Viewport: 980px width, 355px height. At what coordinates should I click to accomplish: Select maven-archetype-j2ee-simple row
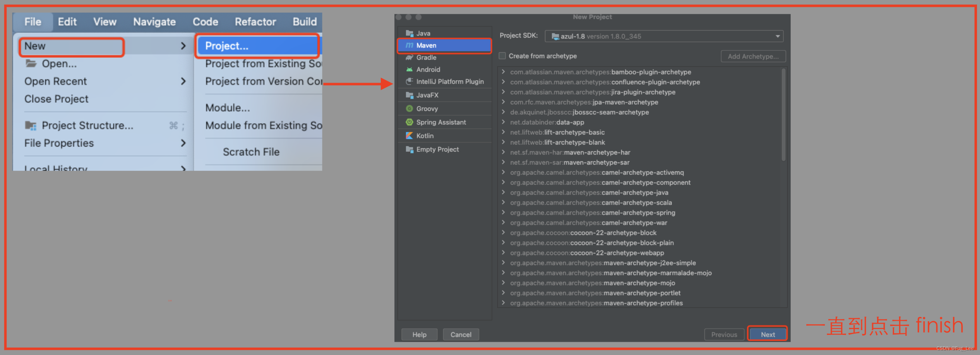pos(639,263)
